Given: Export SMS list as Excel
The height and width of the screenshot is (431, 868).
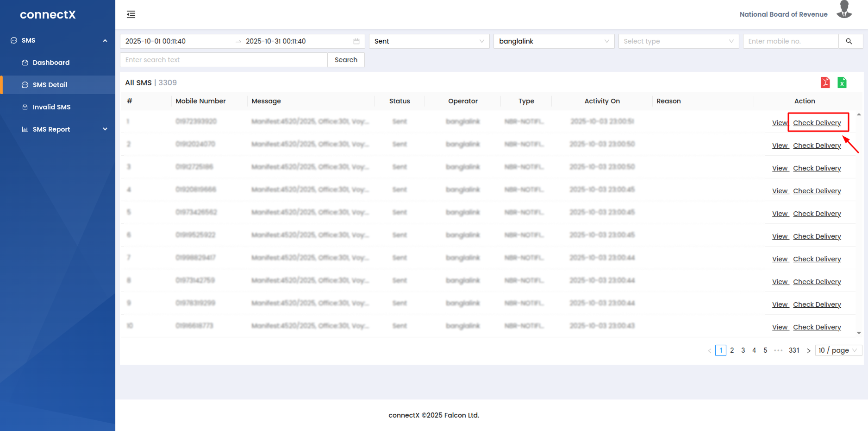Looking at the screenshot, I should [x=842, y=82].
